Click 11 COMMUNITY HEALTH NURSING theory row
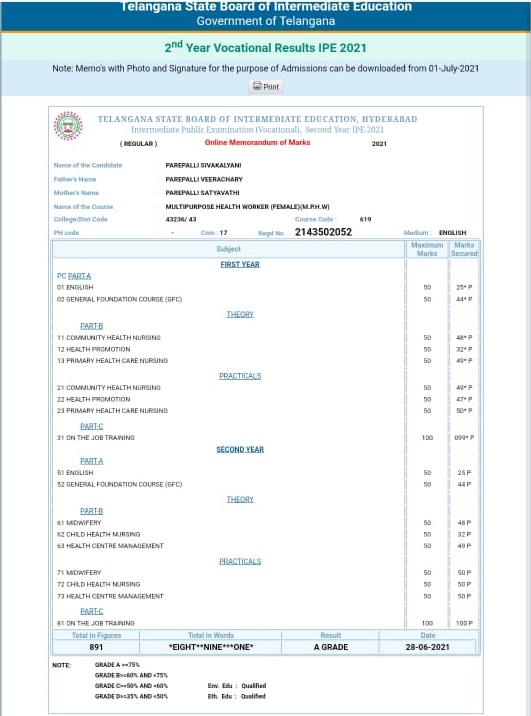The width and height of the screenshot is (531, 716). click(x=265, y=337)
